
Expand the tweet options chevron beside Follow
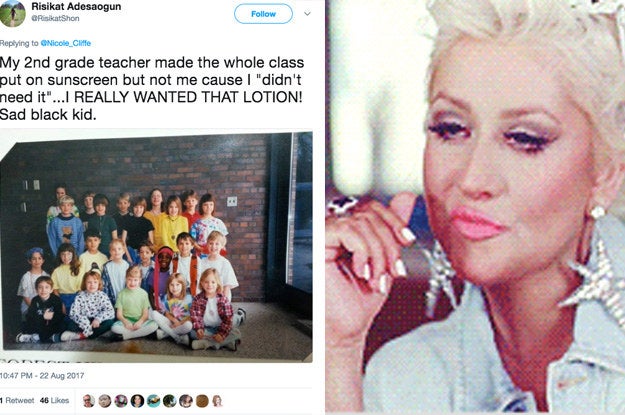pyautogui.click(x=307, y=14)
